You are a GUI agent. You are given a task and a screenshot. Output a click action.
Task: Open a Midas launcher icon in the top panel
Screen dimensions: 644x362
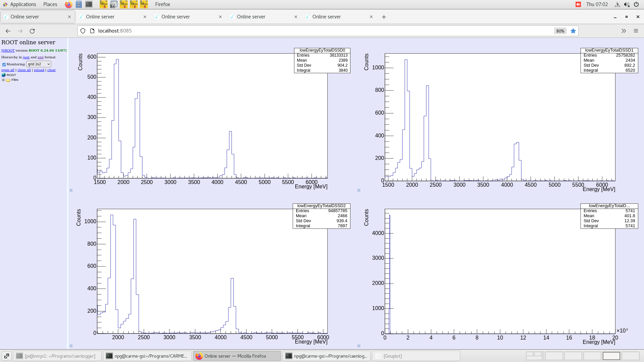(103, 4)
